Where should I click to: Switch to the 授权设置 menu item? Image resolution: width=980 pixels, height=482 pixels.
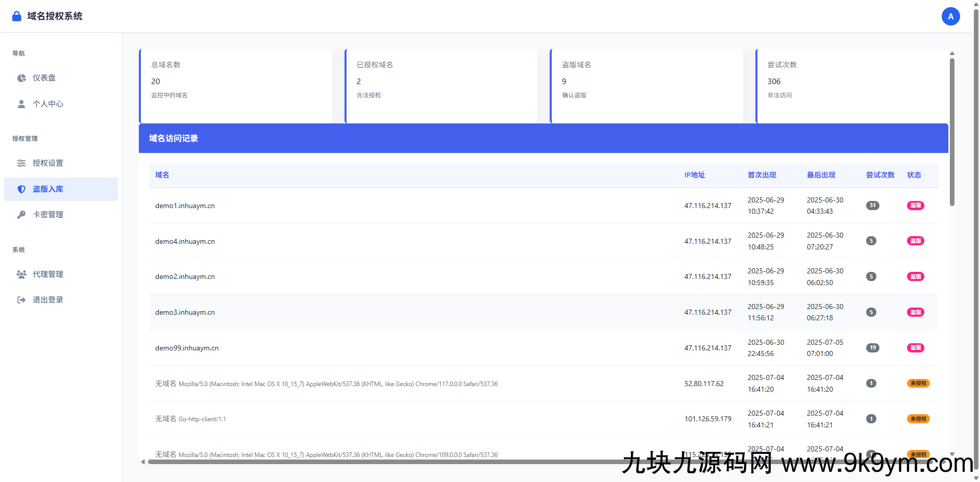tap(48, 163)
